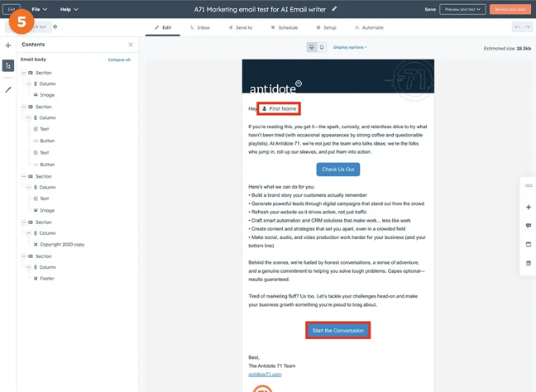Screen dimensions: 536x392
Task: Click the Save button
Action: (430, 9)
